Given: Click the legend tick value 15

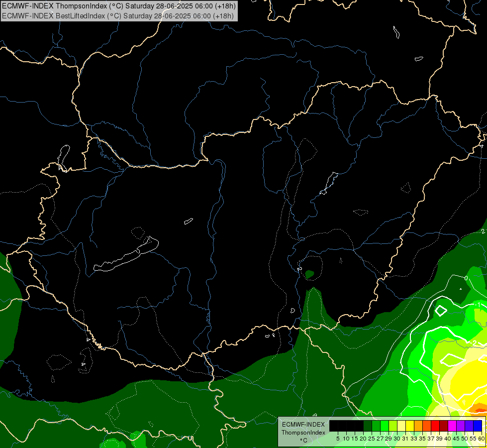Looking at the screenshot, I should tap(355, 439).
